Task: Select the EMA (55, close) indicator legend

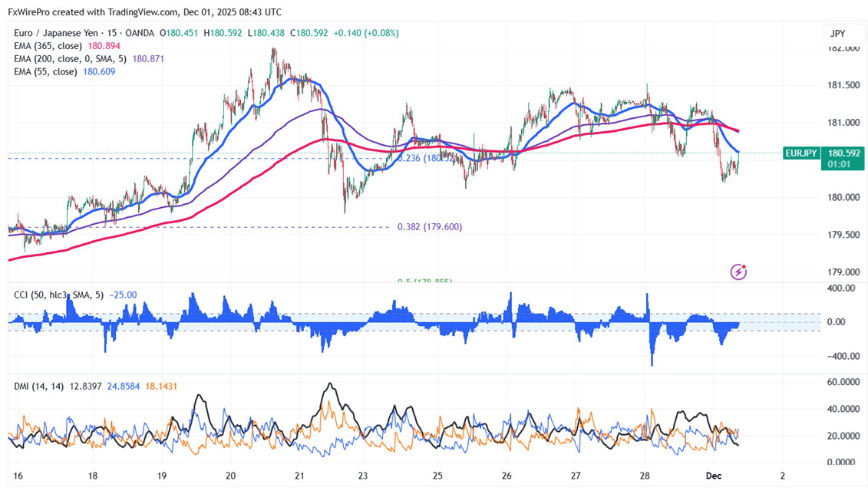Action: pos(45,71)
